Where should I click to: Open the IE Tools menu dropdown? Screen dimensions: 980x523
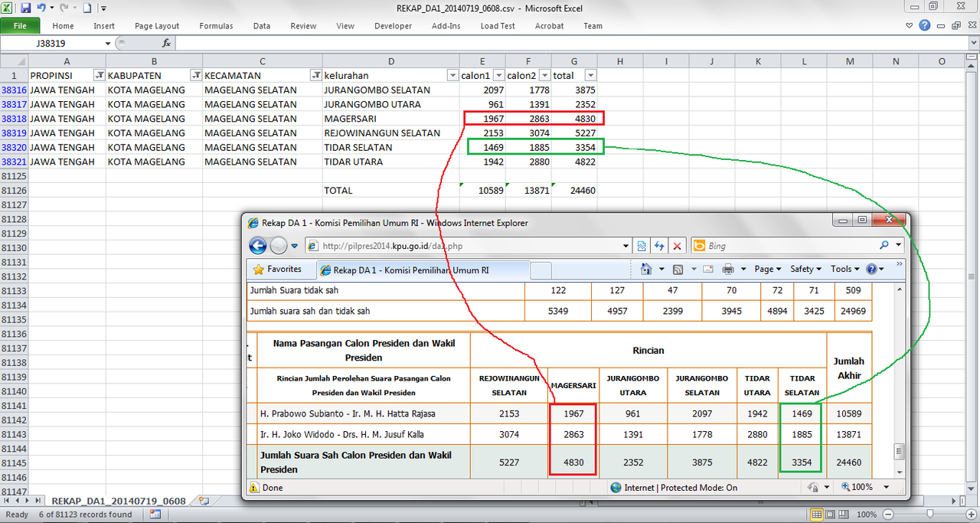pos(845,270)
